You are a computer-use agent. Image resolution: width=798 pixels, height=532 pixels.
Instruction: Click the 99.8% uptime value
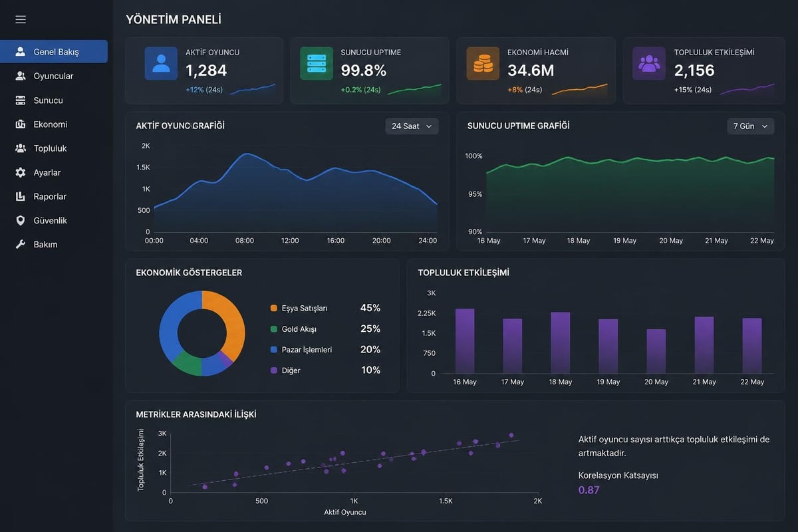tap(364, 70)
